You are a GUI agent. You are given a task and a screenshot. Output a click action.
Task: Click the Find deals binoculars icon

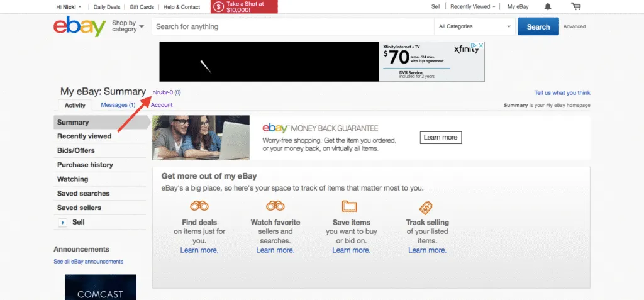tap(199, 206)
